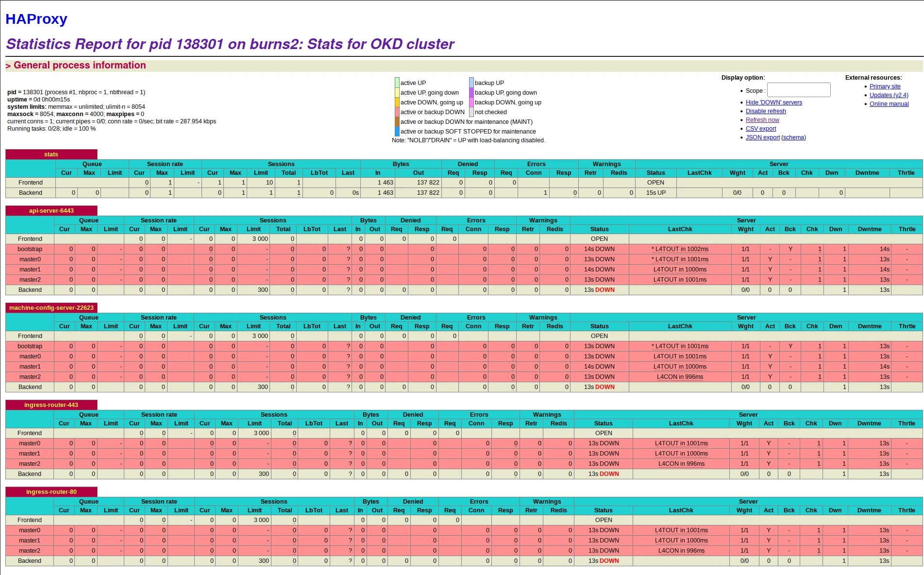Click '13s DOWN' Backend status in api-server-6443
The image size is (924, 575).
click(599, 290)
